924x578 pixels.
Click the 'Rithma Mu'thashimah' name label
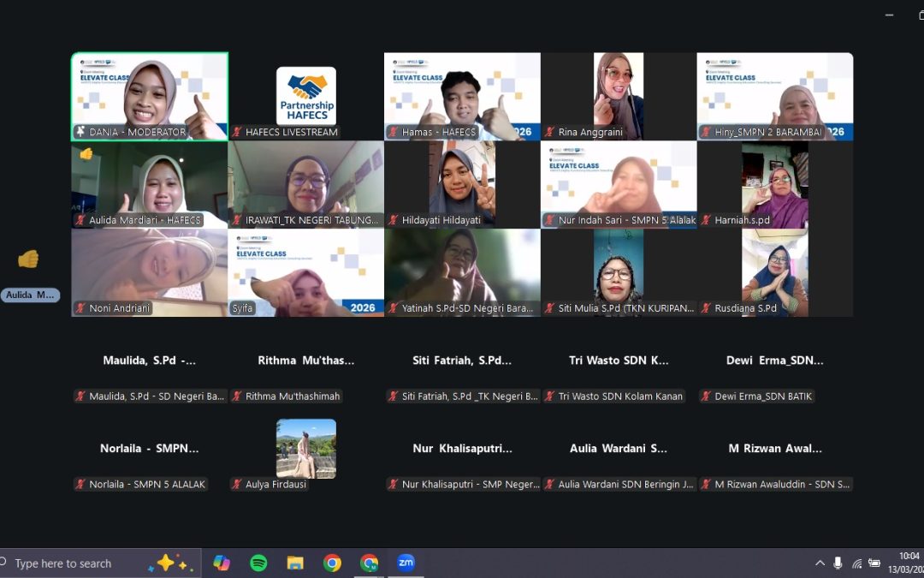click(x=293, y=396)
